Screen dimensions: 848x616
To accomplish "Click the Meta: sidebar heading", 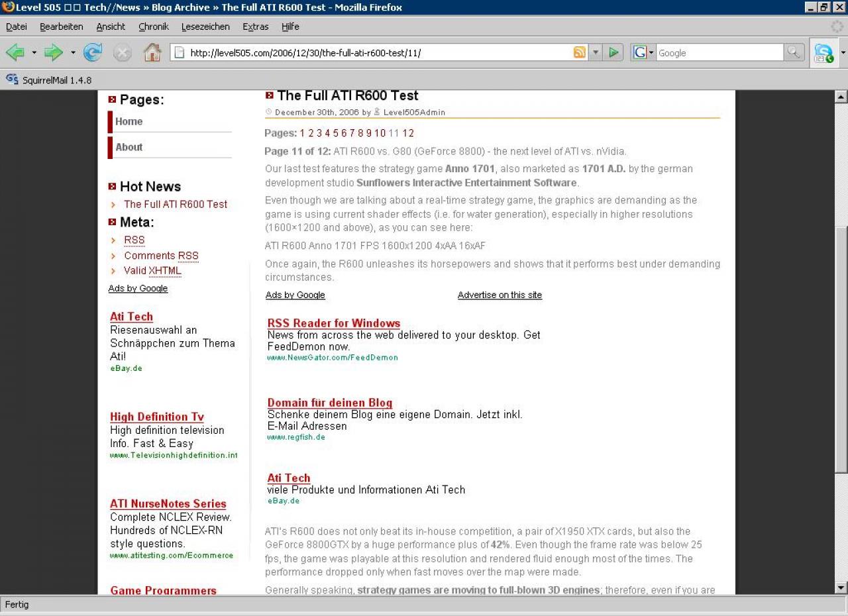I will pos(137,222).
